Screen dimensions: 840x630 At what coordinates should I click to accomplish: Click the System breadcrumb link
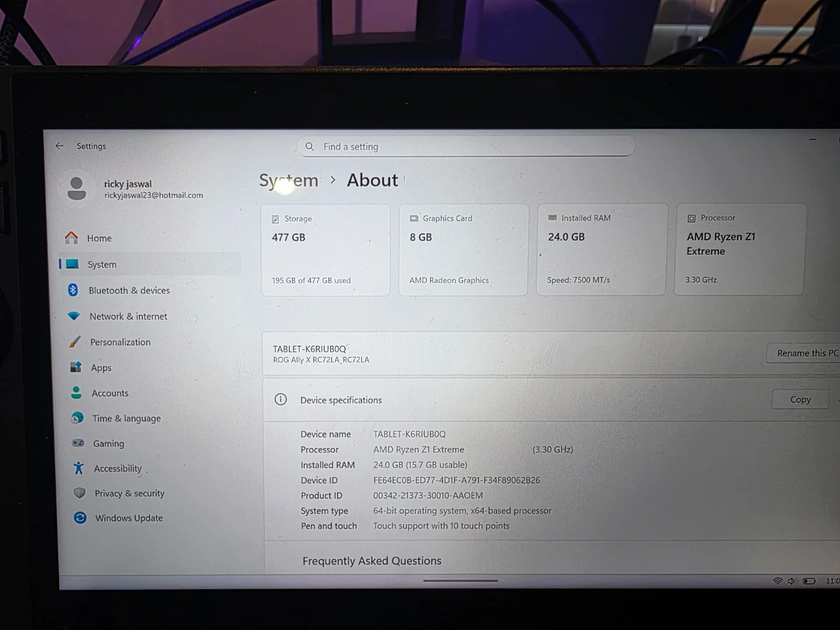pos(289,181)
